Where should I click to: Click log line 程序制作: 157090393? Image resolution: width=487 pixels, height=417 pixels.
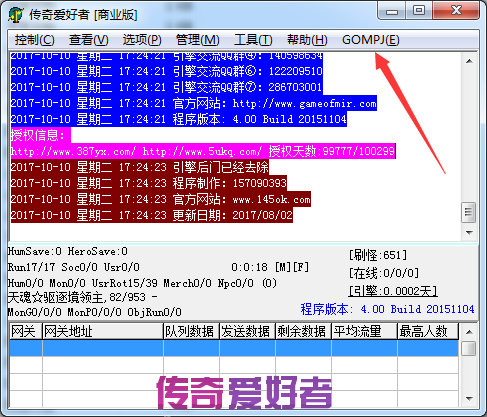149,183
